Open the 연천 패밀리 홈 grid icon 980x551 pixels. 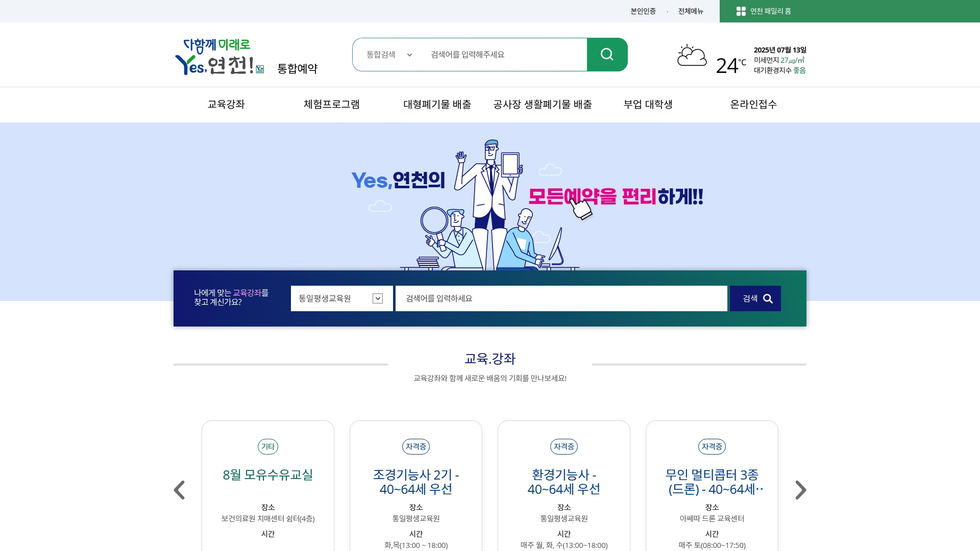pos(741,11)
